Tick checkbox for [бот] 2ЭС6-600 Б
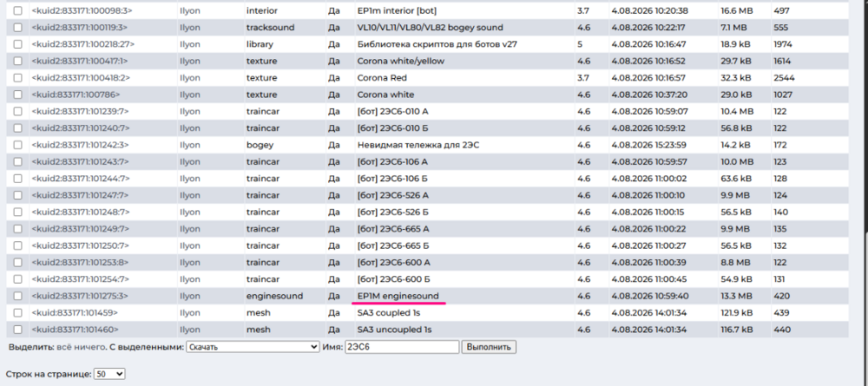Image resolution: width=868 pixels, height=386 pixels. point(17,279)
